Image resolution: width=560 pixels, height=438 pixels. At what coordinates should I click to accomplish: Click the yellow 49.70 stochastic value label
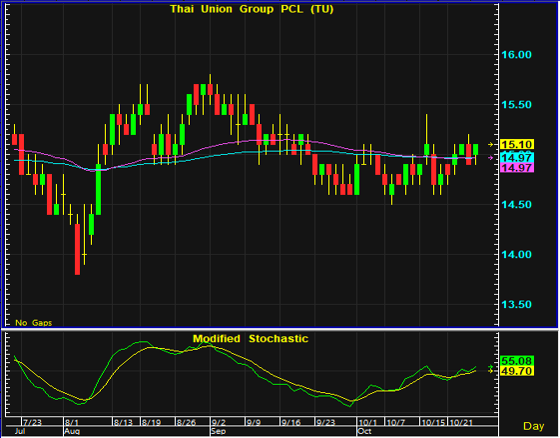click(x=517, y=371)
